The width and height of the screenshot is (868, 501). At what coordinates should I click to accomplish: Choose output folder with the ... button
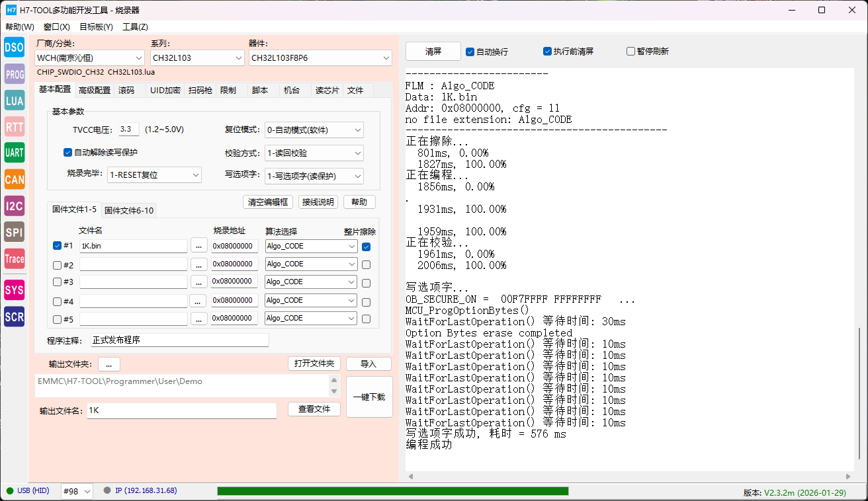point(109,364)
